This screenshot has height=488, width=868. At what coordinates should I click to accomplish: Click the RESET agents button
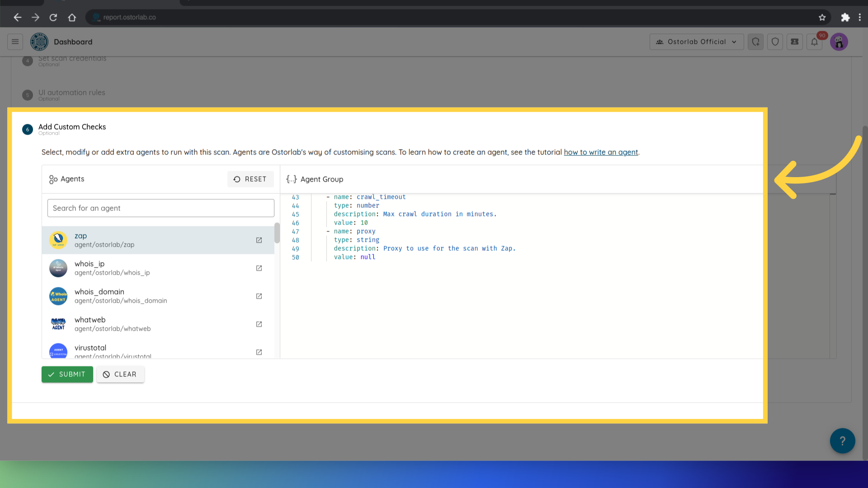click(250, 179)
